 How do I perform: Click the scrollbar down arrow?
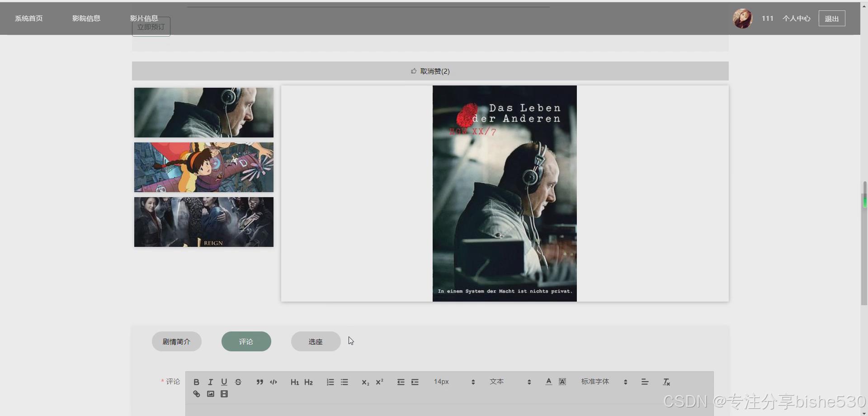coord(864,413)
